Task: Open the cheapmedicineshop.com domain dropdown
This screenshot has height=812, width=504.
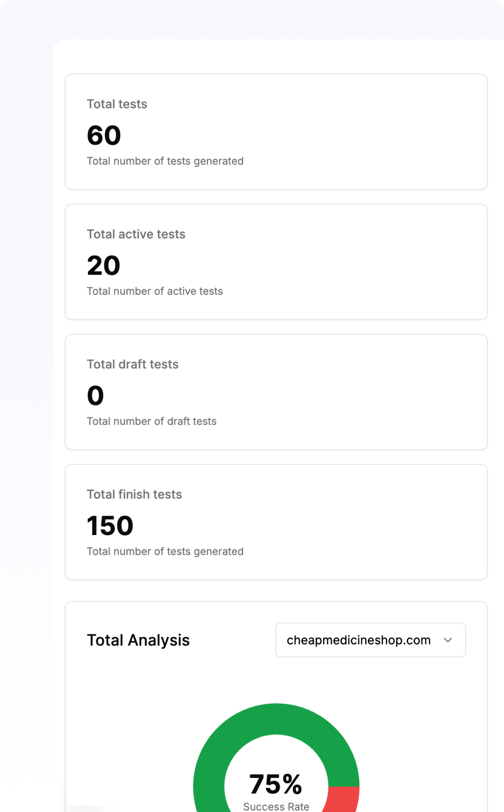Action: (370, 640)
